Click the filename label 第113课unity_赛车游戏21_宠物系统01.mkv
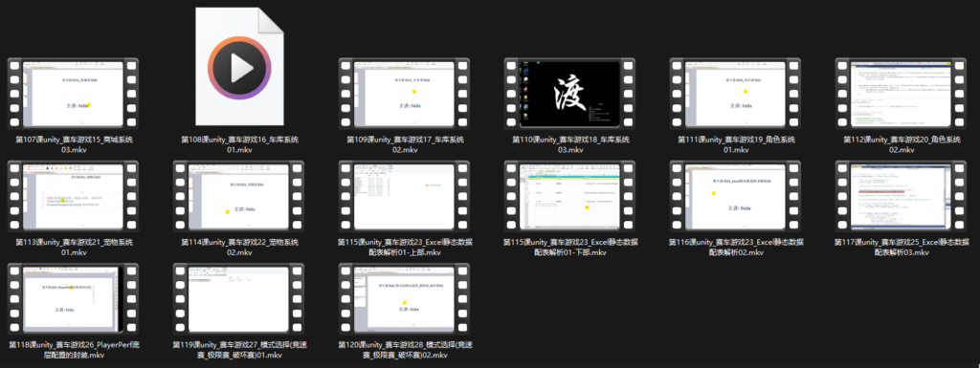Screen dimensions: 980x368 [x=74, y=247]
